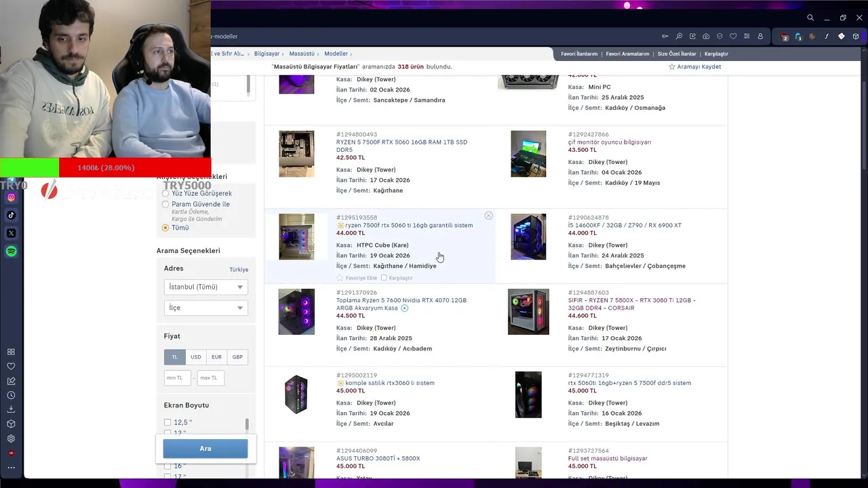Screen dimensions: 868x488
Task: Check the 16" screen size box
Action: click(x=167, y=466)
